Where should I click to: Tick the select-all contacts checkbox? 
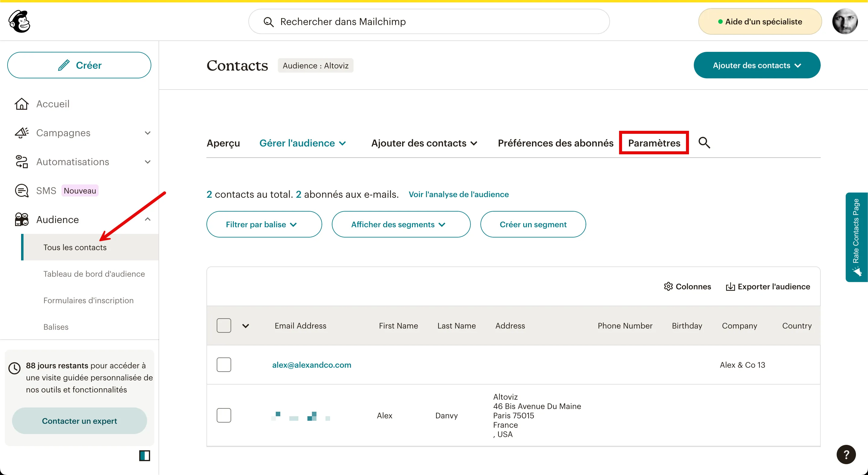[224, 326]
